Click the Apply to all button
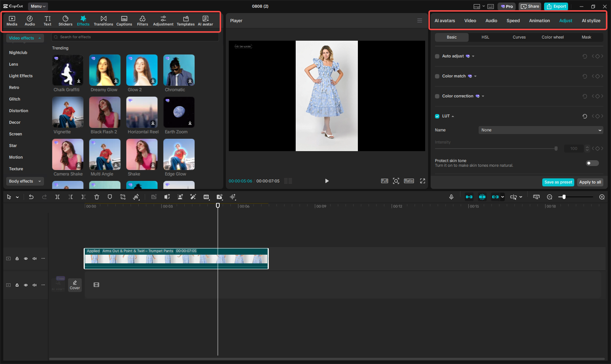 (590, 182)
